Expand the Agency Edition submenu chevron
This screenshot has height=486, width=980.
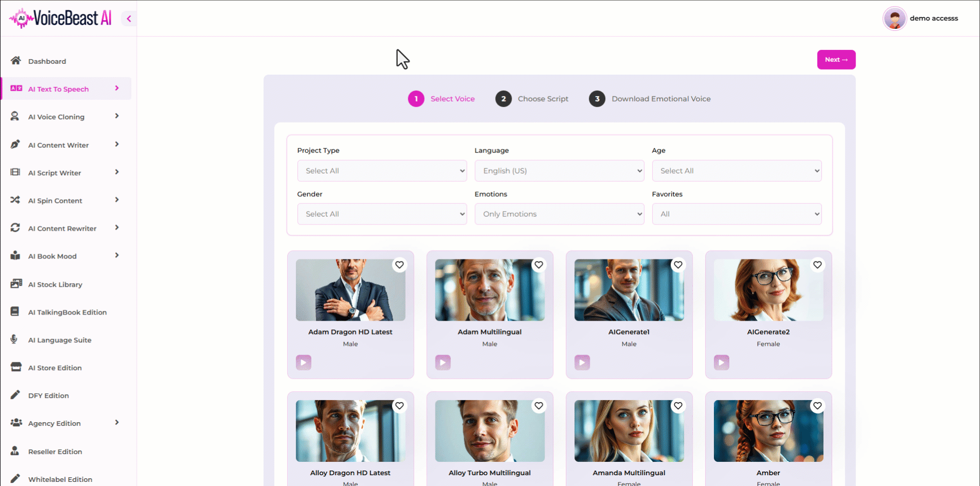pyautogui.click(x=117, y=422)
